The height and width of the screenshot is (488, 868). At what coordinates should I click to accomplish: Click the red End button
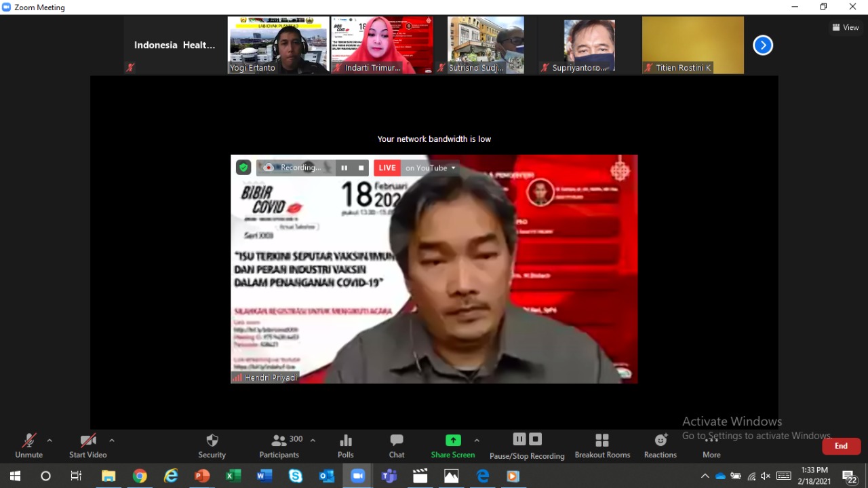842,446
